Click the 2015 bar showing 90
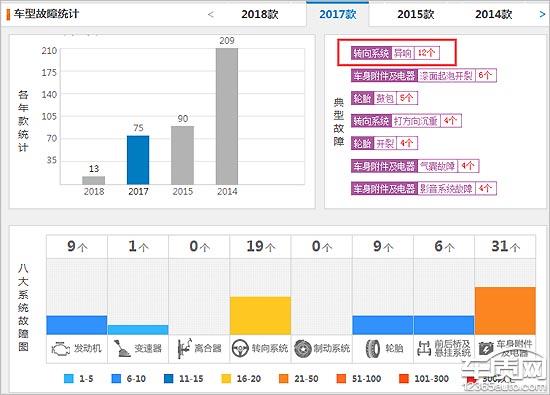This screenshot has width=550, height=395. (x=182, y=155)
